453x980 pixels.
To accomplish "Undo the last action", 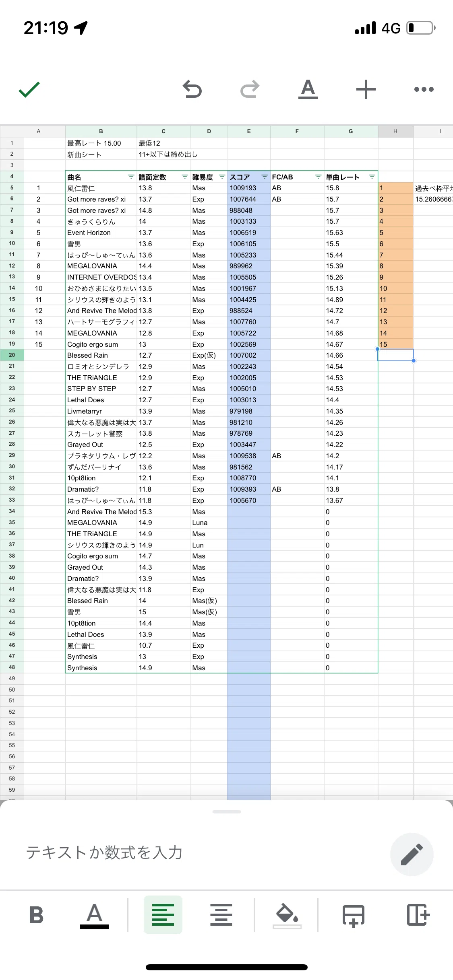I will click(192, 89).
